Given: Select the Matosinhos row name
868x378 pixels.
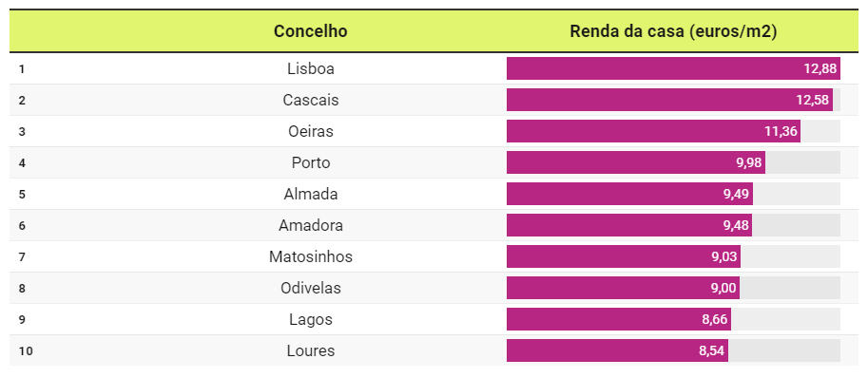Looking at the screenshot, I should (311, 257).
